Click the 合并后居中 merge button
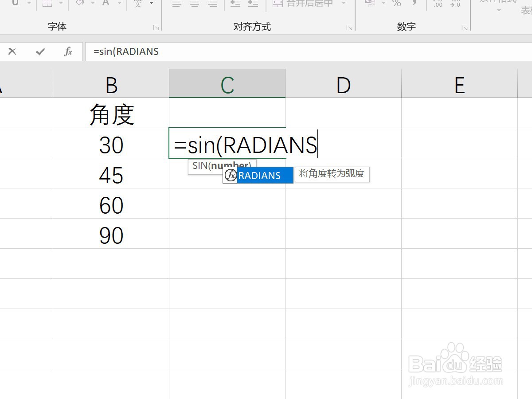Viewport: 532px width, 399px height. tap(303, 4)
